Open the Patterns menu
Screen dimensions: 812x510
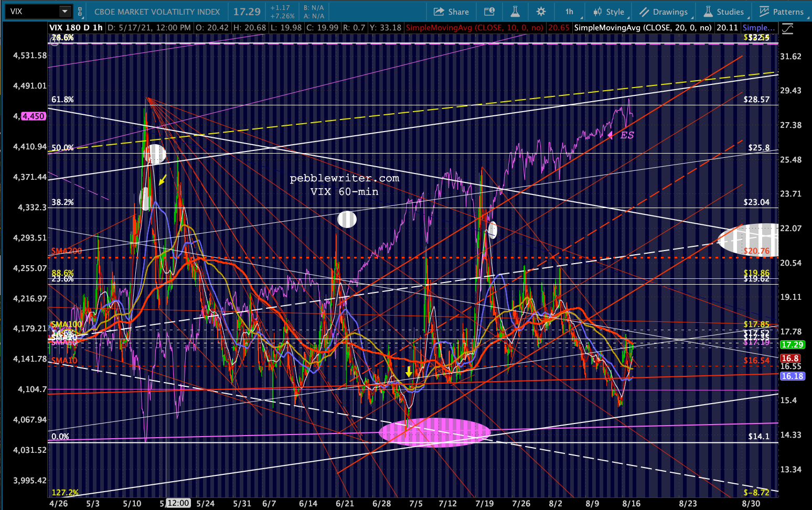click(782, 12)
